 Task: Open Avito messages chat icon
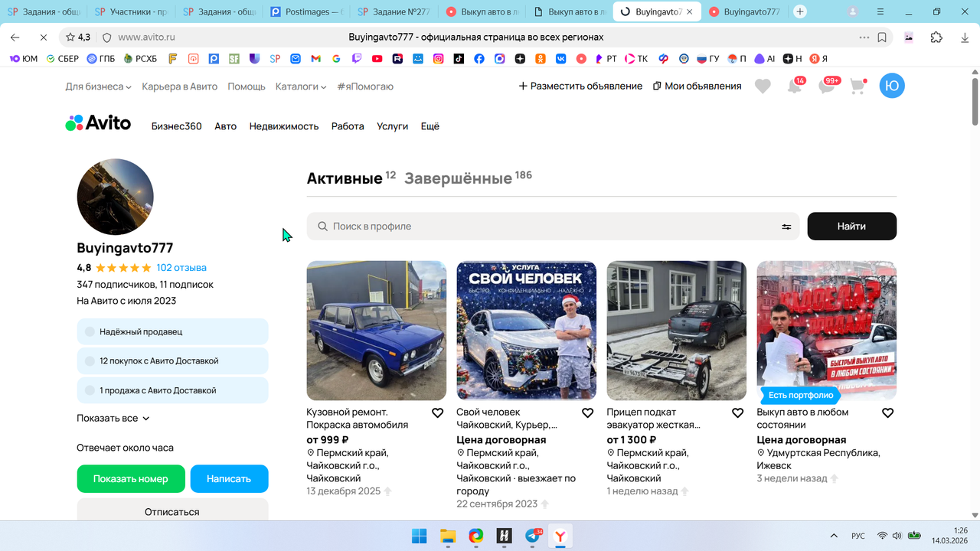coord(827,86)
